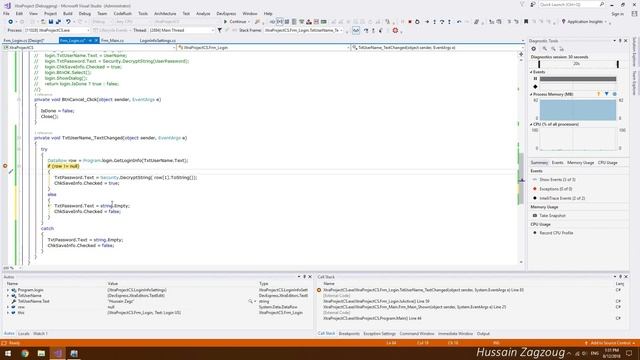Open the DevExpress menu

pos(226,14)
